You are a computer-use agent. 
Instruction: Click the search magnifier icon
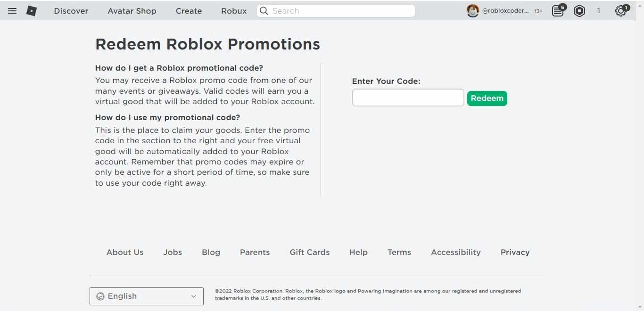[264, 10]
